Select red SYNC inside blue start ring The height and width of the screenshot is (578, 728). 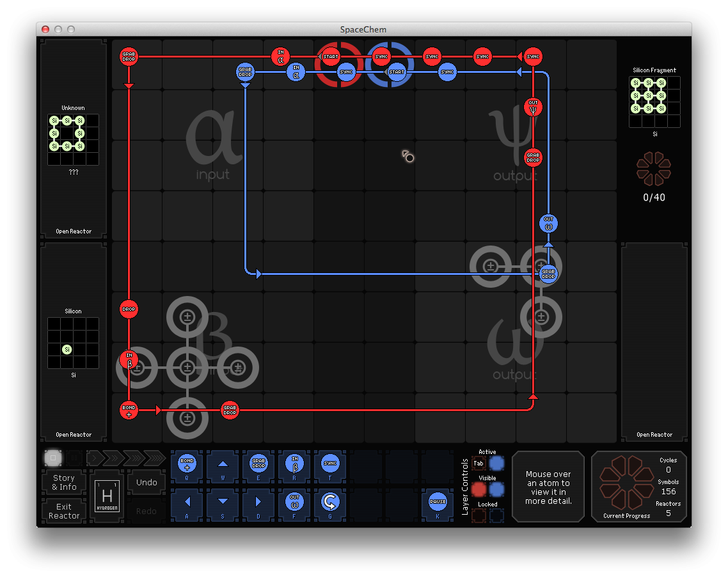coord(381,57)
